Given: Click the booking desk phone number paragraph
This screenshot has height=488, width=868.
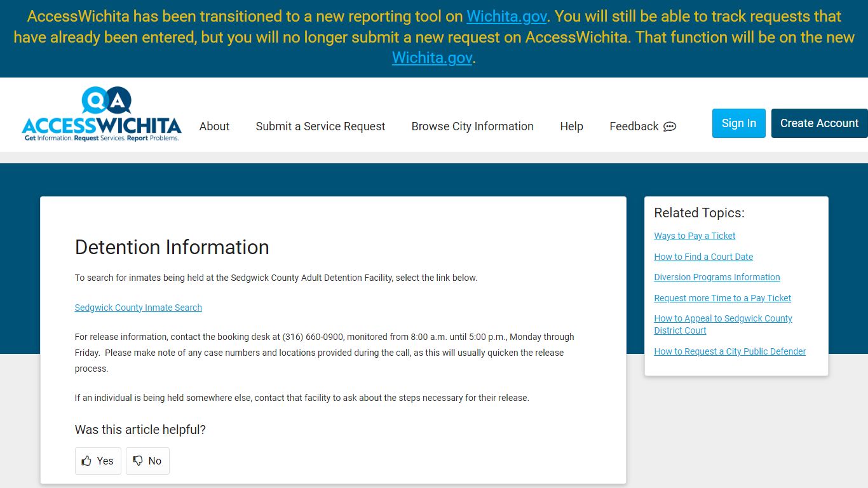Looking at the screenshot, I should click(325, 353).
